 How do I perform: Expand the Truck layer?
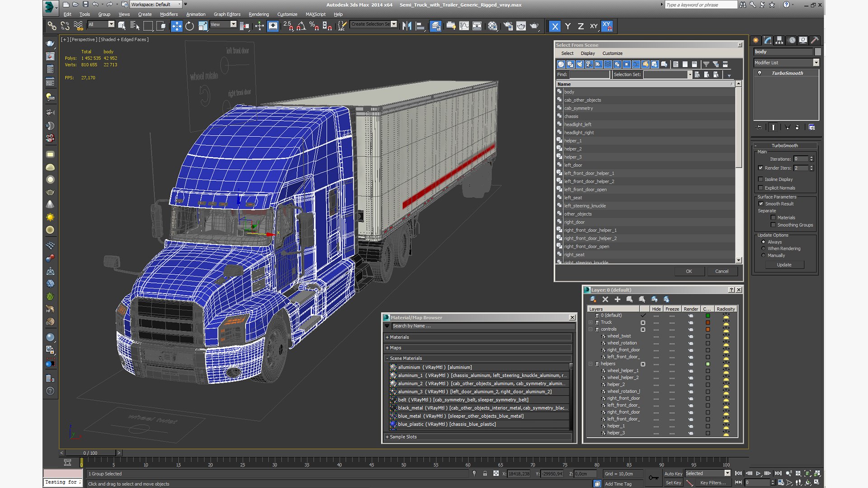click(590, 323)
